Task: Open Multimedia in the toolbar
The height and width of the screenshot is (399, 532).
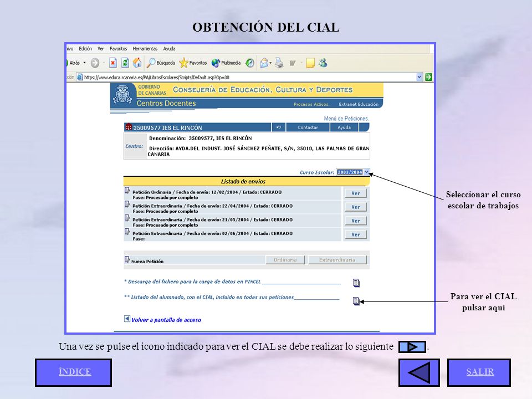Action: 226,63
